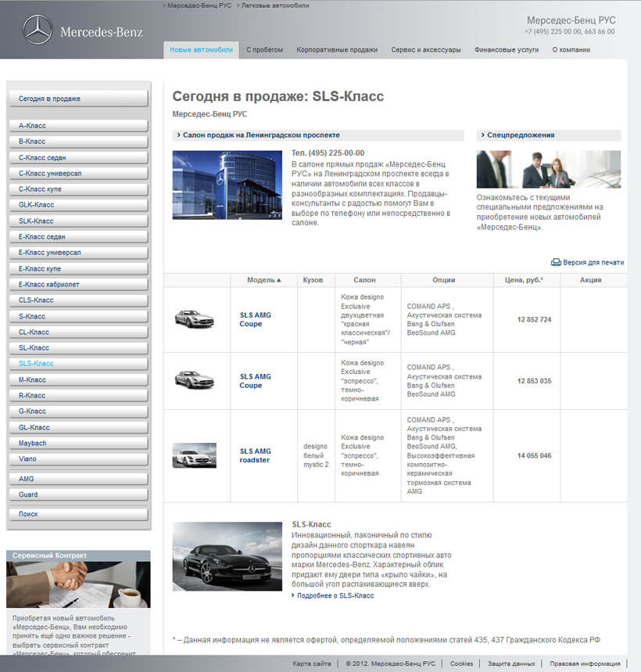The height and width of the screenshot is (672, 641).
Task: Open the Спецпредложения link
Action: 521,135
